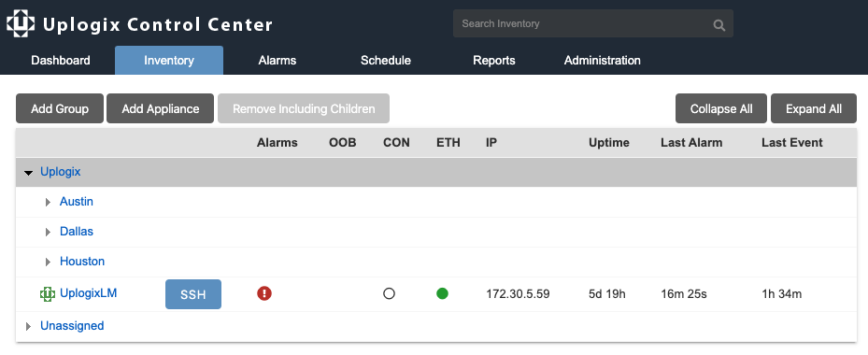Click the UplogixLM appliance icon

(x=48, y=294)
